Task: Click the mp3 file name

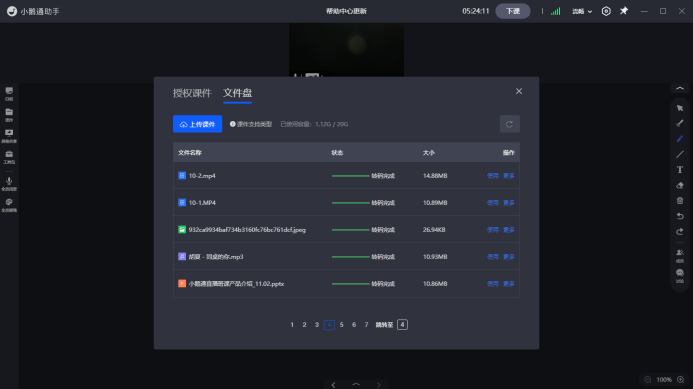Action: click(216, 257)
